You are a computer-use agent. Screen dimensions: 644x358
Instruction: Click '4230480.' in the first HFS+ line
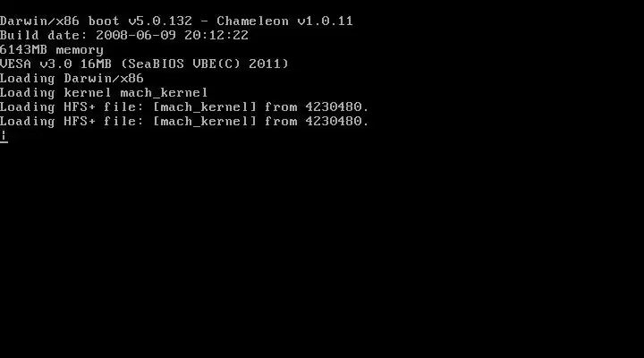(337, 107)
